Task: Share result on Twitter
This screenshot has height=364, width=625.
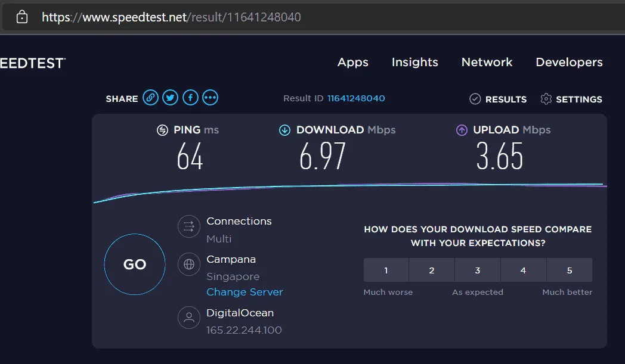Action: click(170, 98)
